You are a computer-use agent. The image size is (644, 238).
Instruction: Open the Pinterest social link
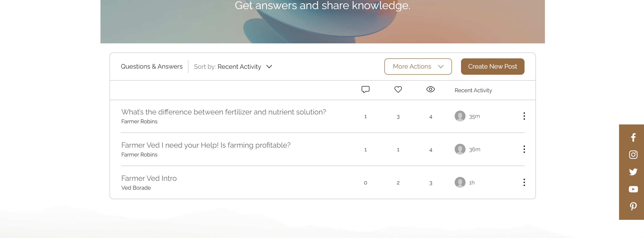point(633,206)
